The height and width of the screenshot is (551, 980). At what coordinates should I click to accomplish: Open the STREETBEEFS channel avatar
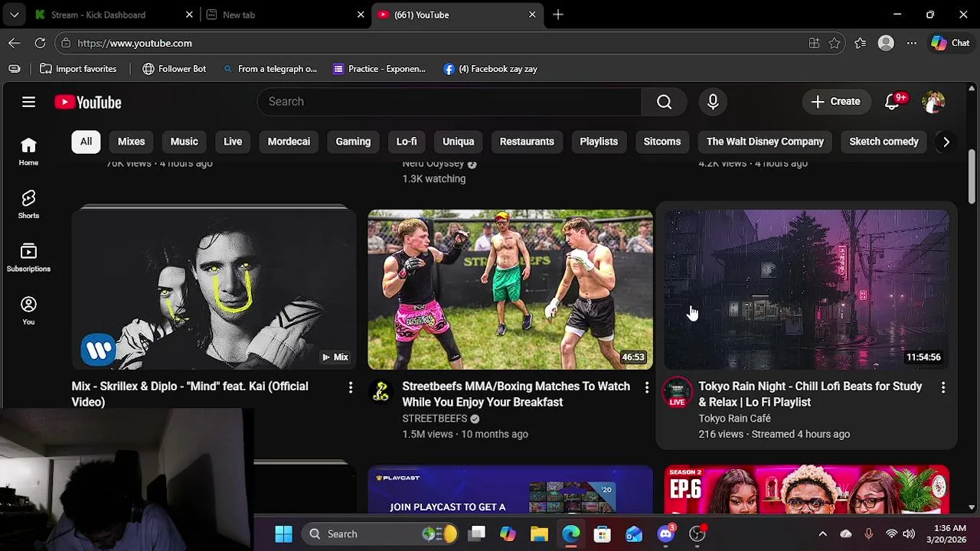click(x=381, y=391)
